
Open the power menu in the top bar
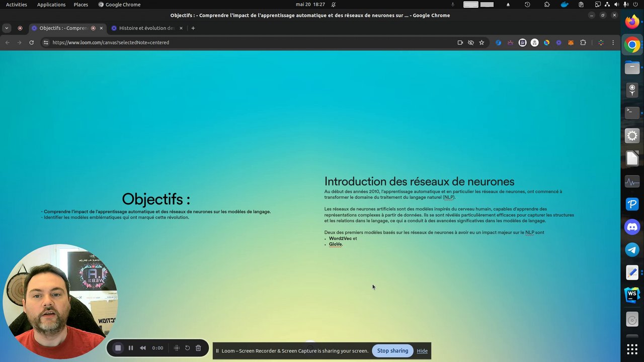635,5
